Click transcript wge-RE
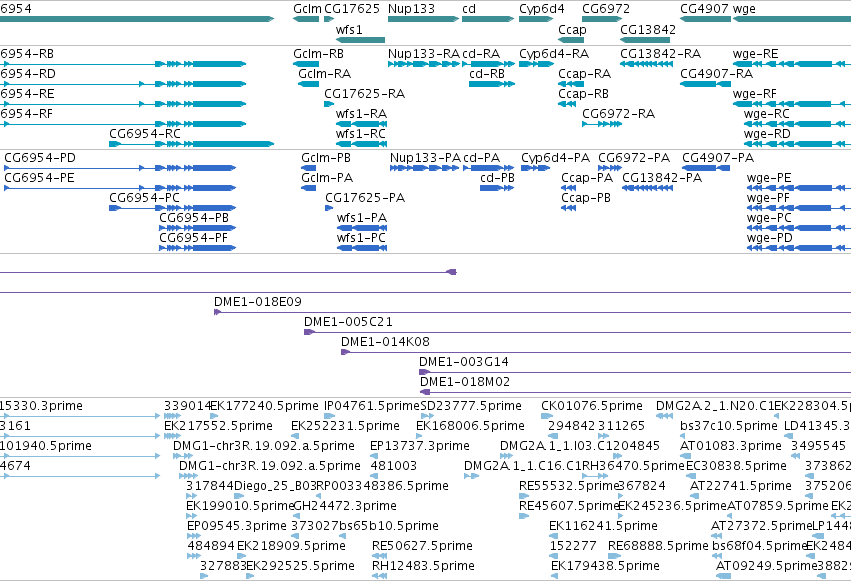 click(755, 54)
